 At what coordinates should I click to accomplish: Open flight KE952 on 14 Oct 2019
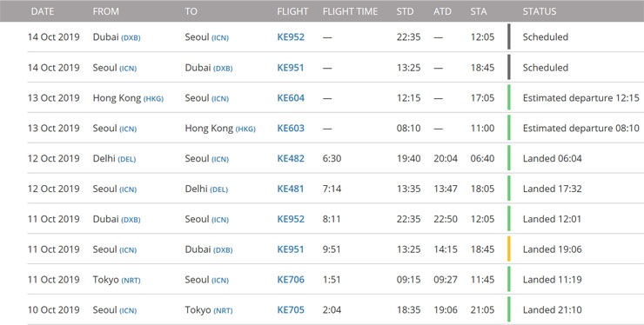[291, 36]
